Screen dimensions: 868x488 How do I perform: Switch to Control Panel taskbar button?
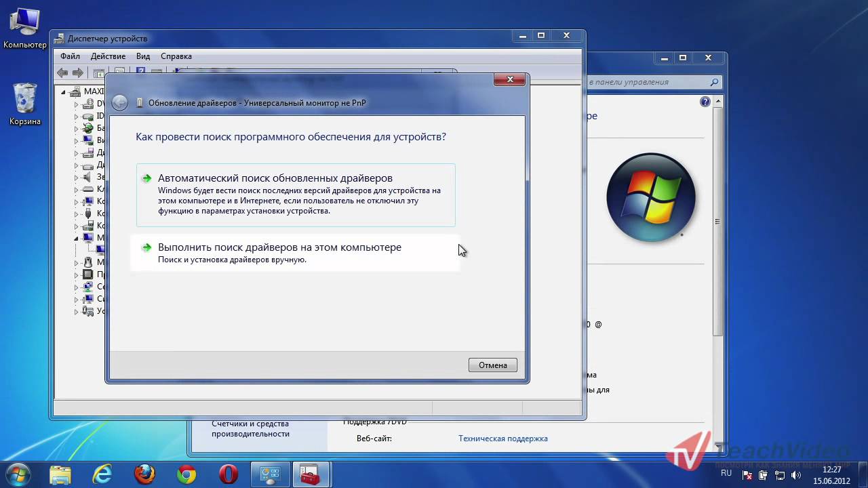271,474
